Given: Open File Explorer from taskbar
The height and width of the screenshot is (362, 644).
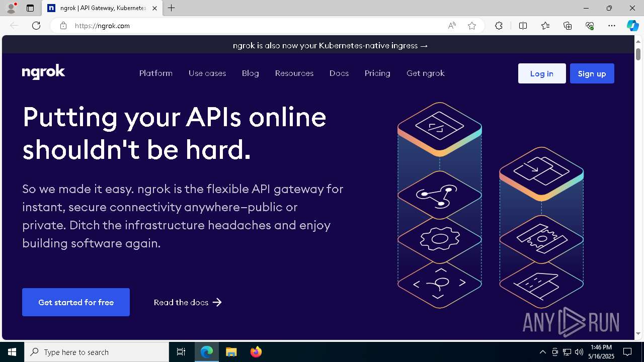Looking at the screenshot, I should [x=231, y=352].
